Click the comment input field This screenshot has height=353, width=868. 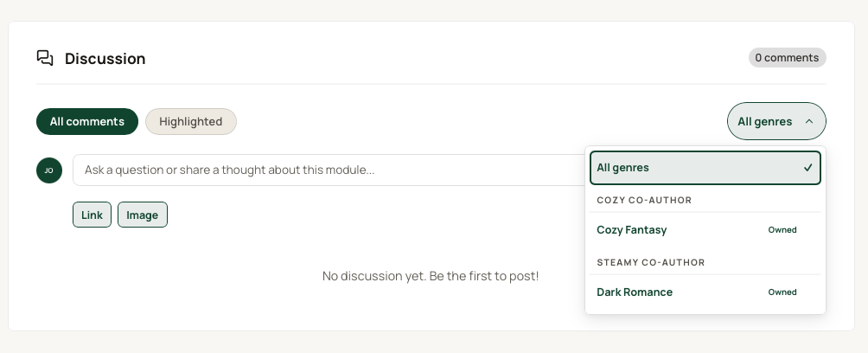click(x=329, y=170)
